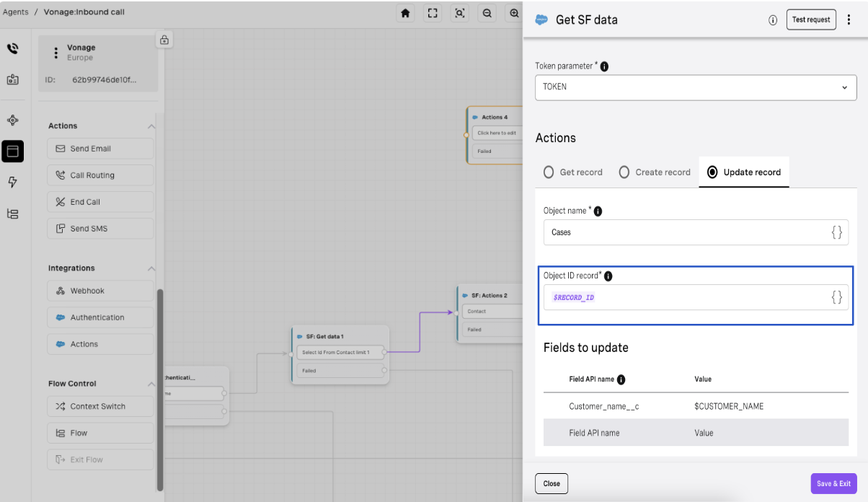Click the Save & Exit button
This screenshot has width=868, height=502.
click(833, 483)
